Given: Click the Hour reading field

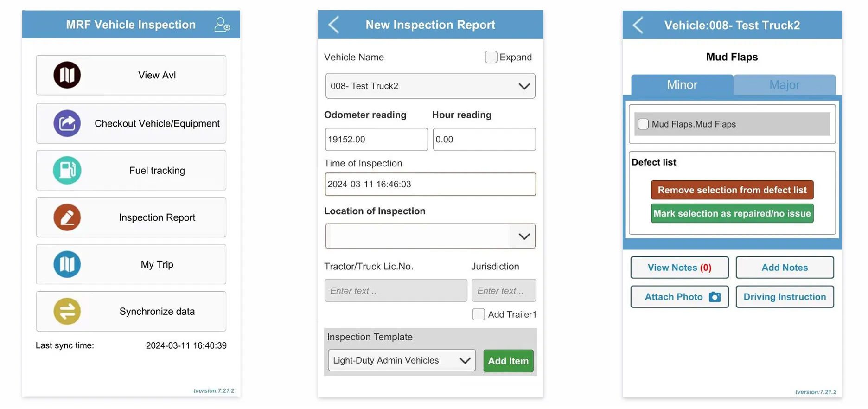Looking at the screenshot, I should 484,139.
